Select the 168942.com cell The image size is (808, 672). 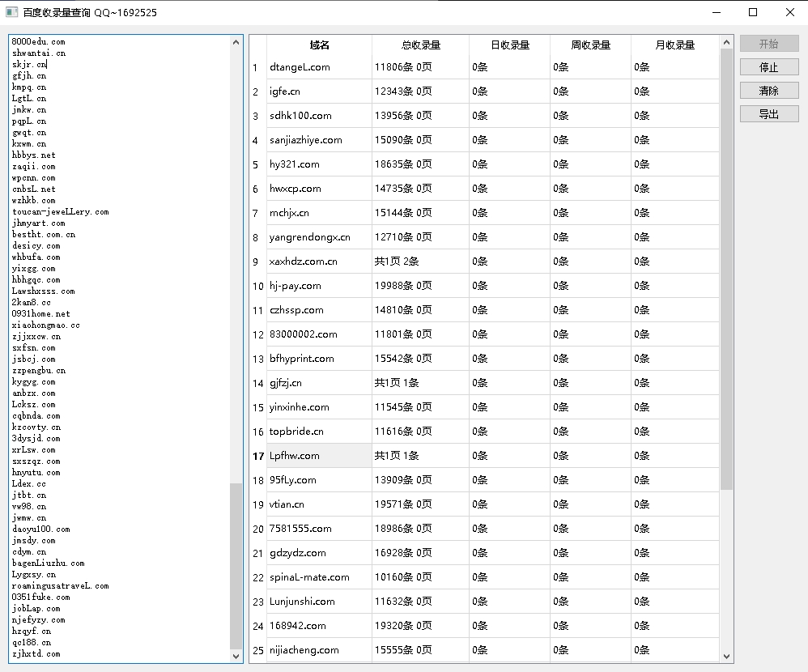pos(319,626)
